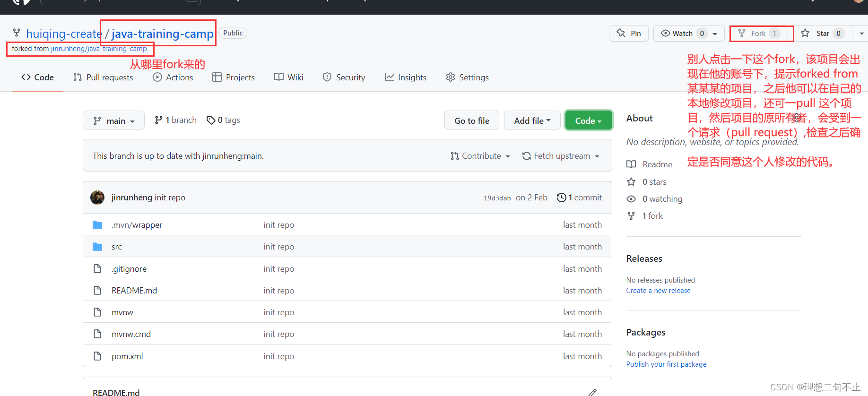The height and width of the screenshot is (396, 868).
Task: Switch to the Projects tab
Action: point(234,77)
